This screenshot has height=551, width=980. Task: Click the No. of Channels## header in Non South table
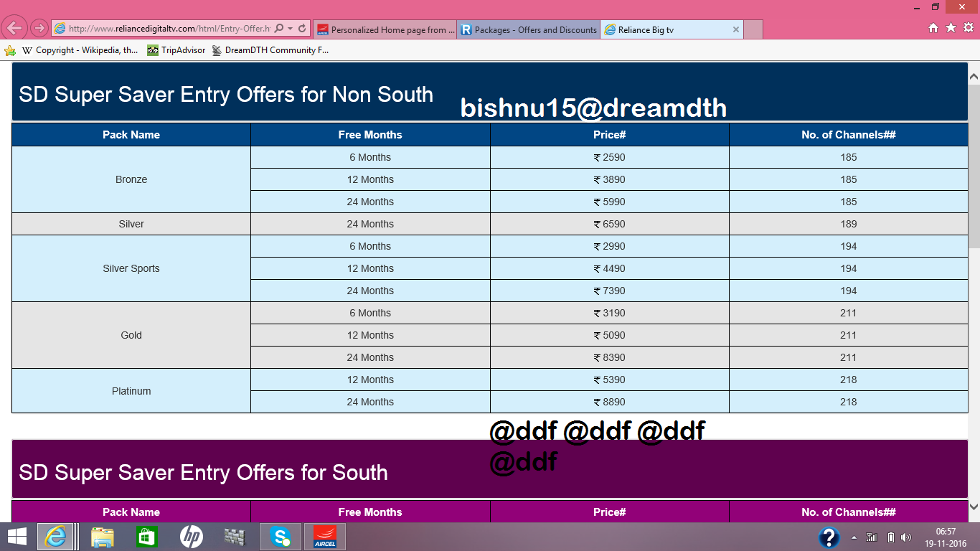849,135
